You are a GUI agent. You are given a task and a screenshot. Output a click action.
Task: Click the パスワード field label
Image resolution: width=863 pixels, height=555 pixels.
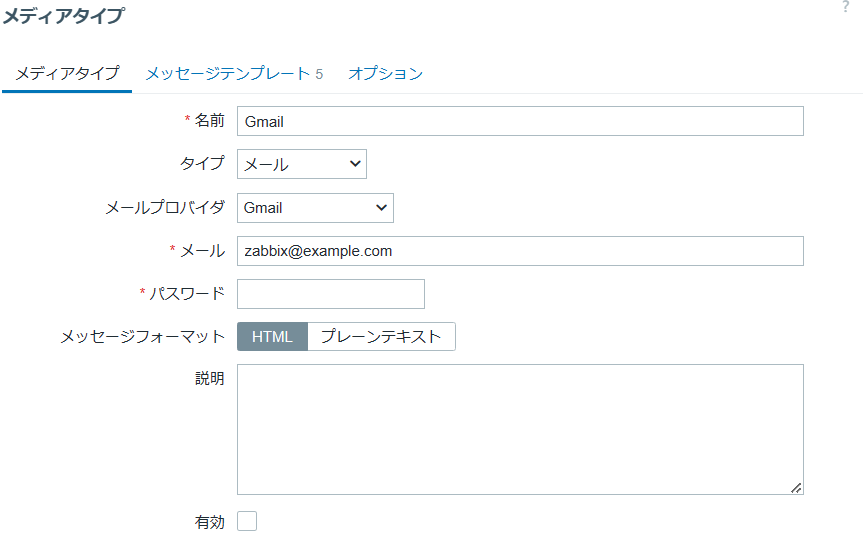(187, 293)
